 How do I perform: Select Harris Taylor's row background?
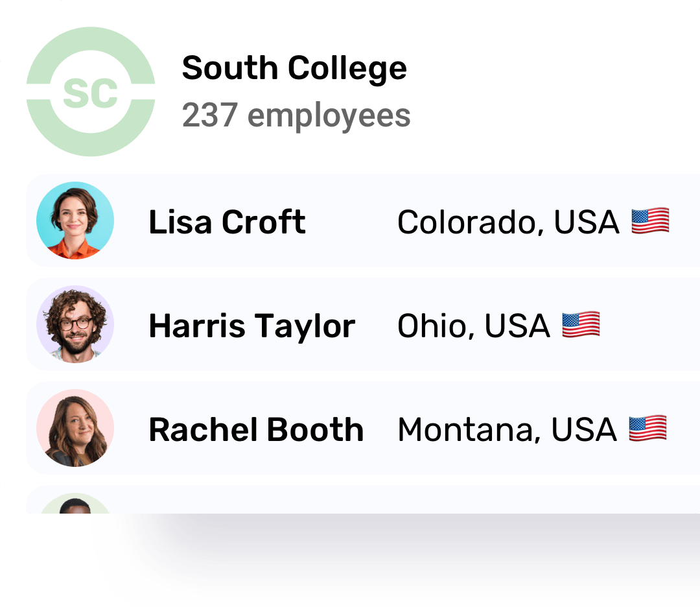363,324
